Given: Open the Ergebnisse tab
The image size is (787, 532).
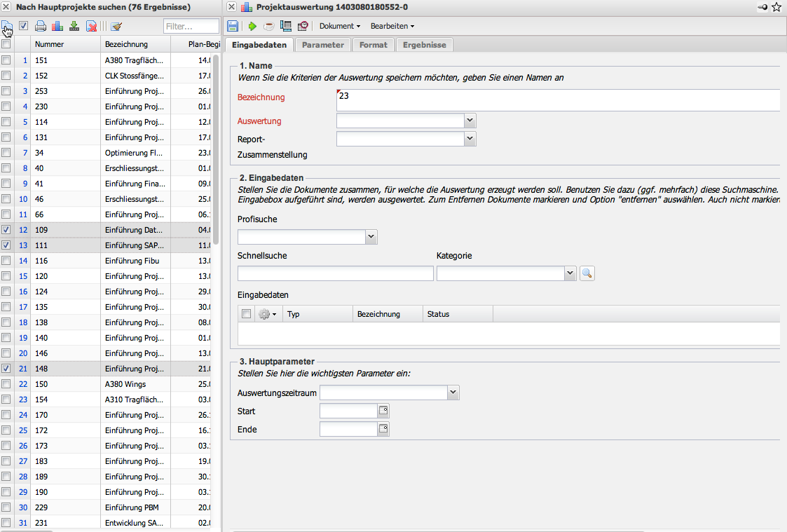Looking at the screenshot, I should pos(424,45).
